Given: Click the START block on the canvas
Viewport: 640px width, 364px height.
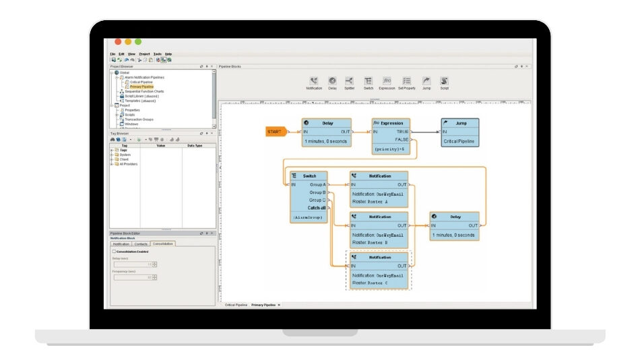Looking at the screenshot, I should click(x=274, y=131).
